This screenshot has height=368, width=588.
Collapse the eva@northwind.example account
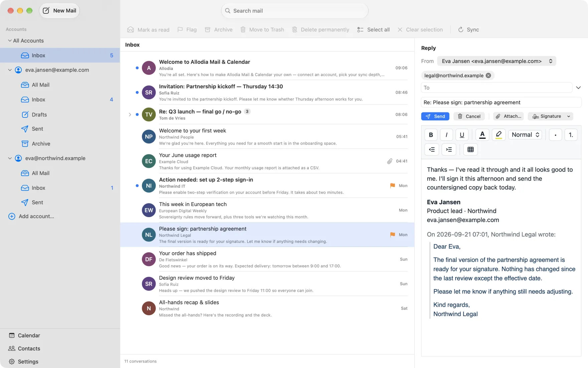(10, 158)
